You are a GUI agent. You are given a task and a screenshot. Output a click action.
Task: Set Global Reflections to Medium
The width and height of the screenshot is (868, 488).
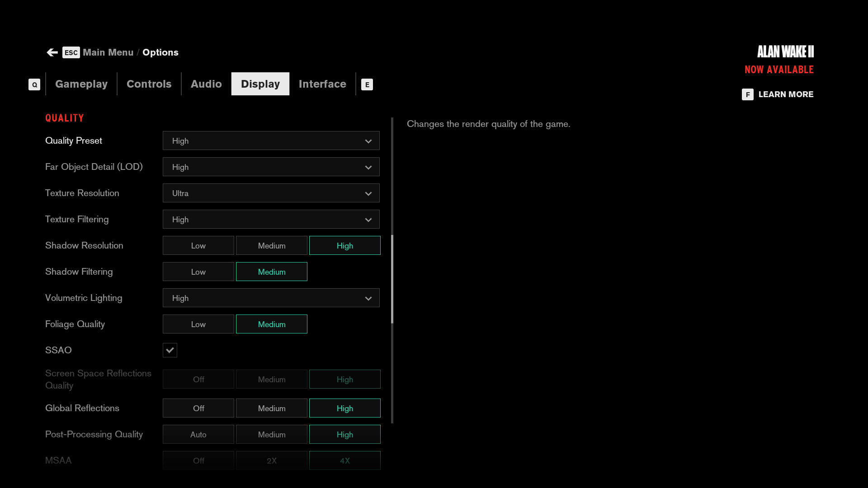click(x=272, y=408)
